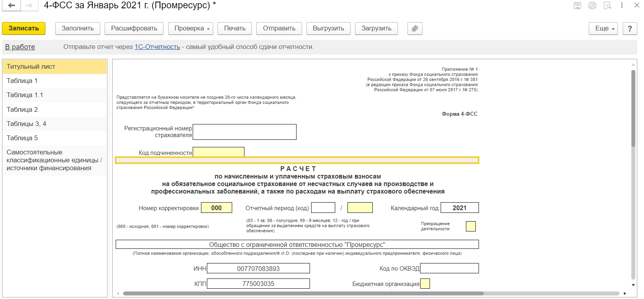
Task: Click the Регистрационный номер страхователя field
Action: click(244, 132)
